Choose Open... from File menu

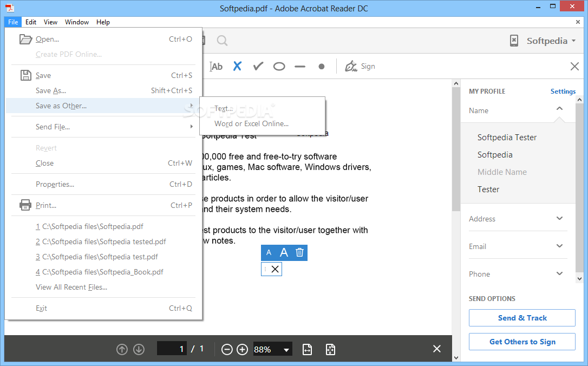point(104,39)
